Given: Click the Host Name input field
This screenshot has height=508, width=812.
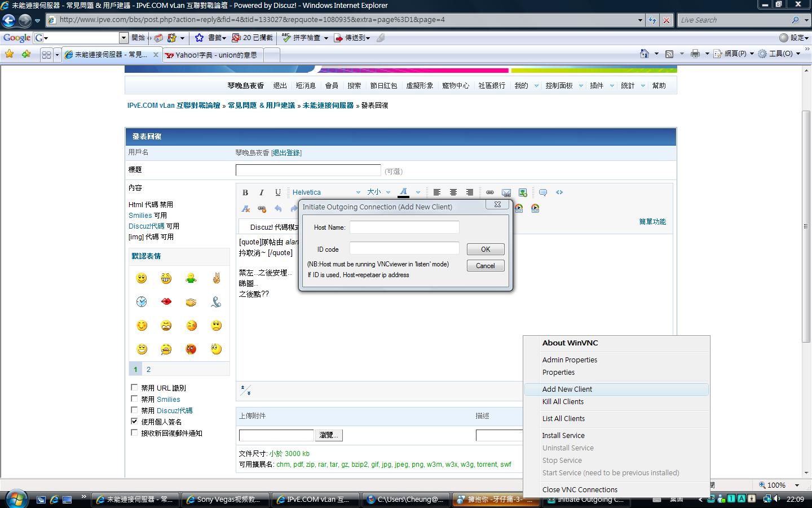Looking at the screenshot, I should 404,227.
